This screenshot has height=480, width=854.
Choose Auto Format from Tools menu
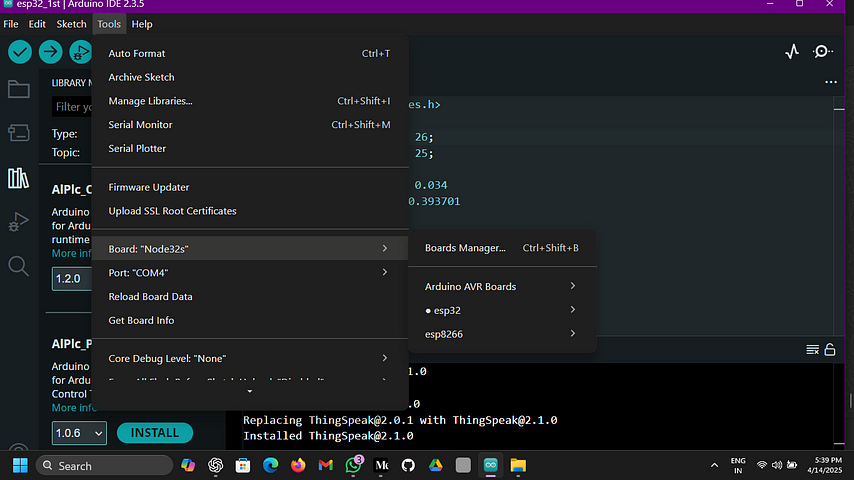point(250,53)
